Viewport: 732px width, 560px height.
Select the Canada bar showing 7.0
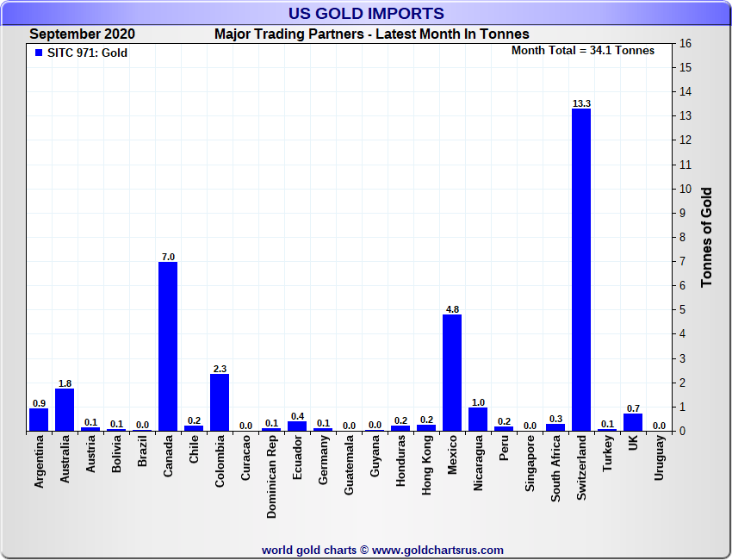coord(168,345)
